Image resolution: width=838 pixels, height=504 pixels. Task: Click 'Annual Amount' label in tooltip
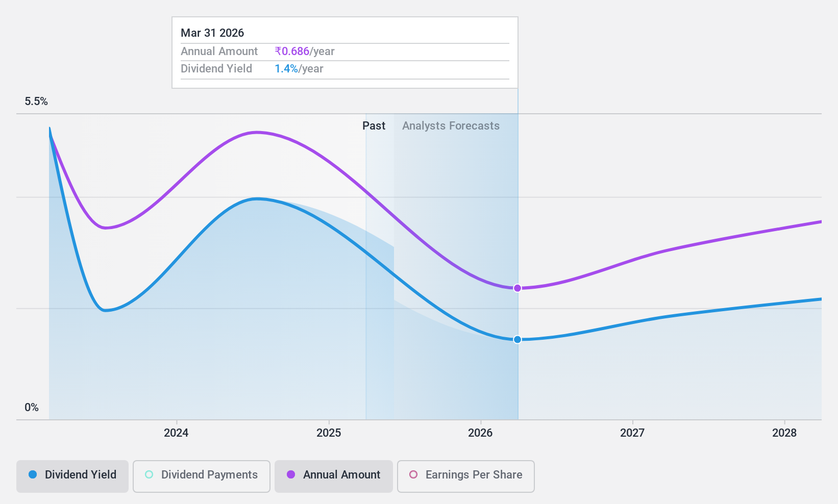219,52
